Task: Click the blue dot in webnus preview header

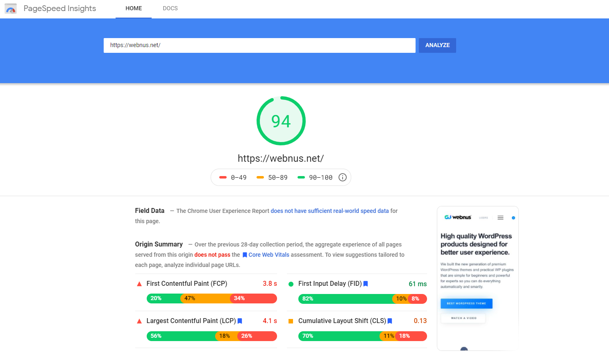Action: (513, 218)
